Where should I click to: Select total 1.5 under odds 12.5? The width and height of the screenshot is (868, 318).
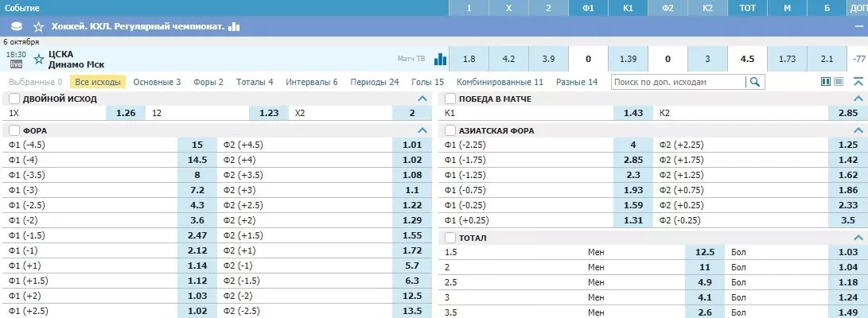(x=705, y=252)
